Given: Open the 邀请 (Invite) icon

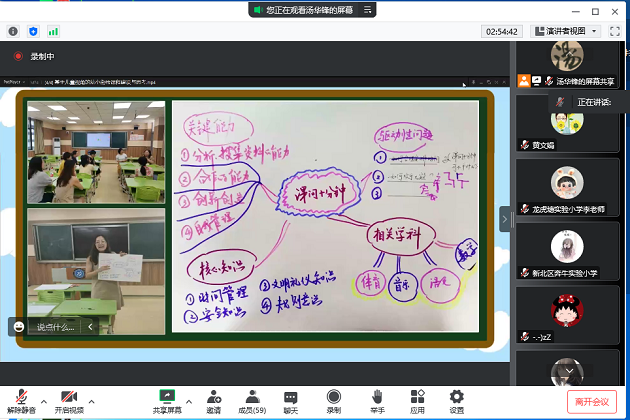Looking at the screenshot, I should point(214,401).
